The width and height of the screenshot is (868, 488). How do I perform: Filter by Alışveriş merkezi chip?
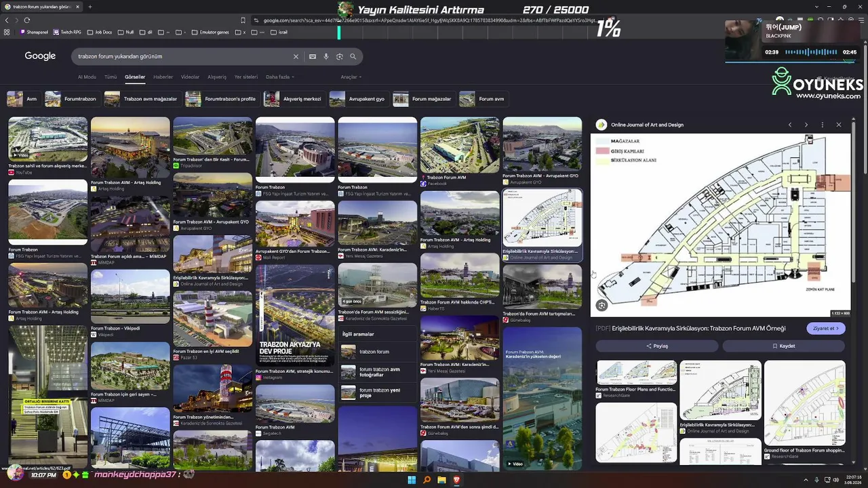tap(293, 99)
